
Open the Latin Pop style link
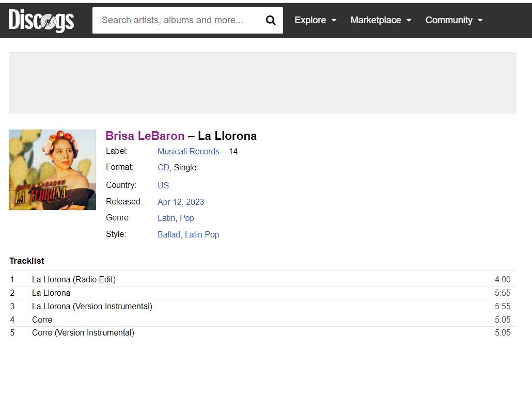coord(202,234)
